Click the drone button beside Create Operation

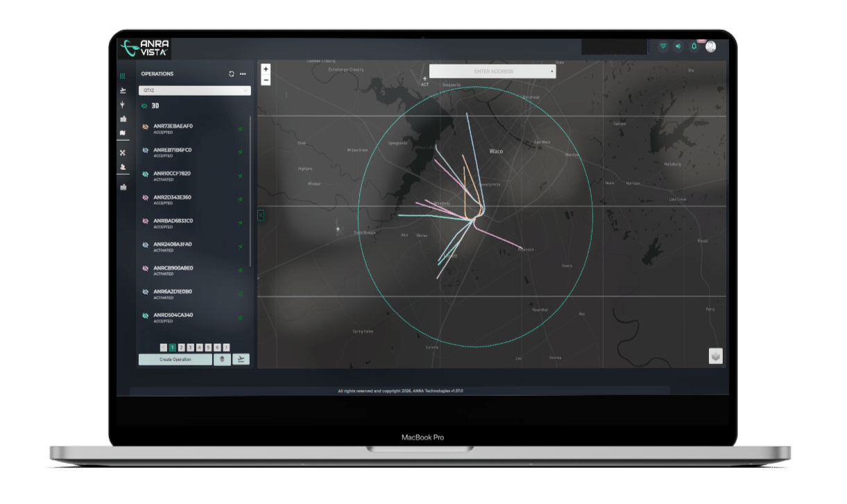coord(223,359)
